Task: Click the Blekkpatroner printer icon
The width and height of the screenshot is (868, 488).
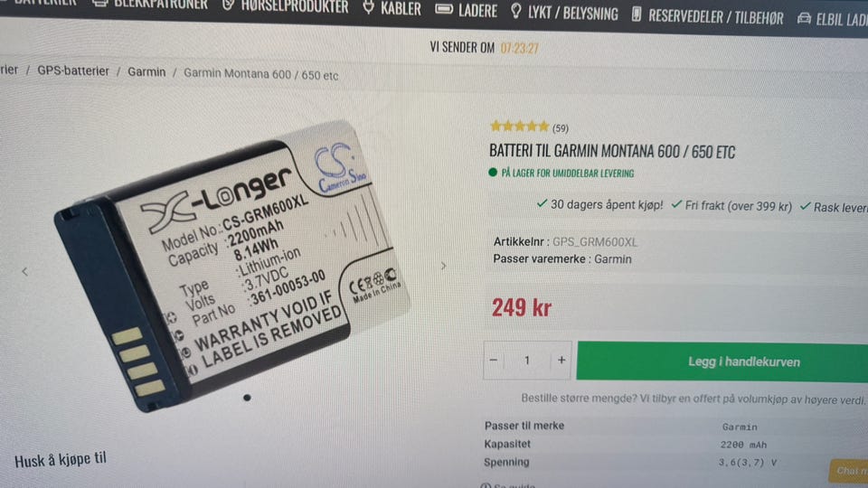Action: [x=100, y=4]
